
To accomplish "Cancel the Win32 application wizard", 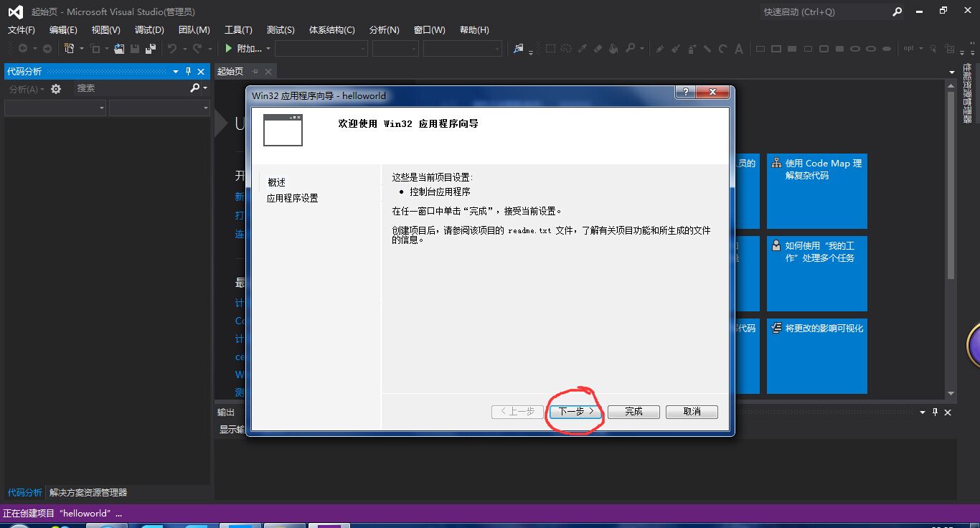I will [692, 411].
